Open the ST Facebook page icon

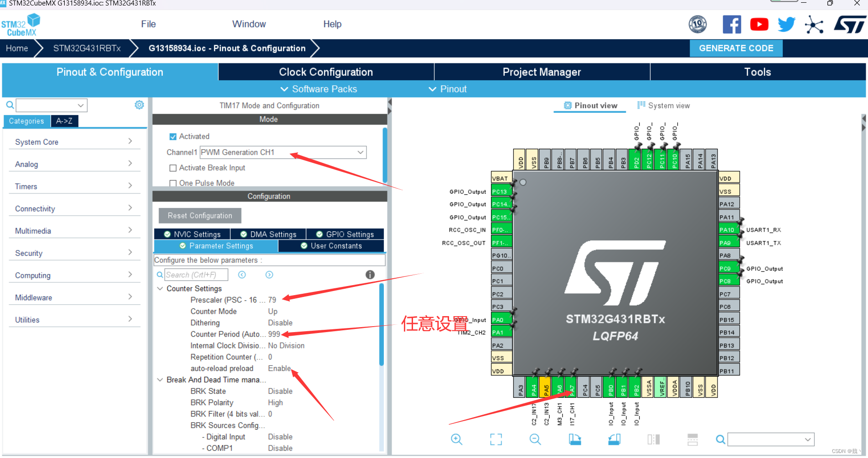[732, 24]
